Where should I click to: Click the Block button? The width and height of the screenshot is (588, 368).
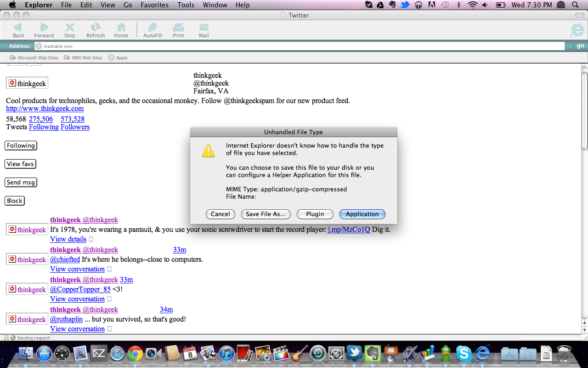point(15,201)
